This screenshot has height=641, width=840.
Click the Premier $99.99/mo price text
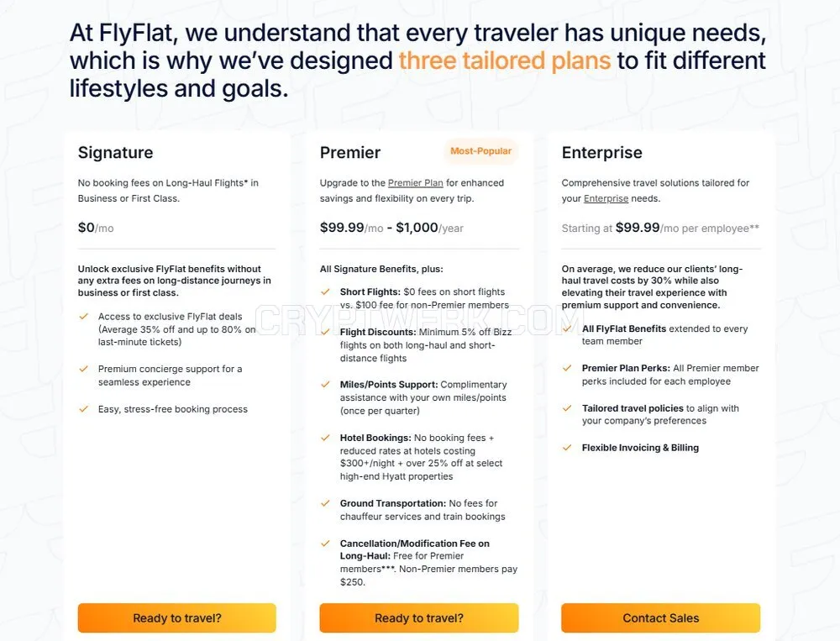351,228
